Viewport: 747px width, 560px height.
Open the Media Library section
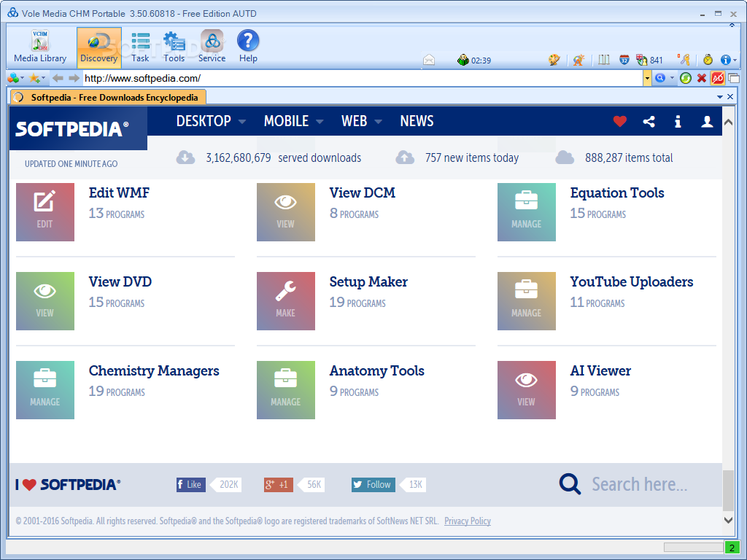[x=40, y=47]
